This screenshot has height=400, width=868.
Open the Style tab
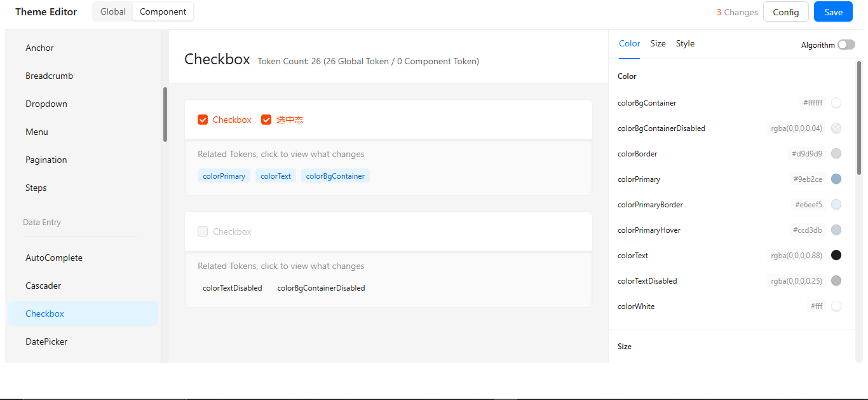(x=685, y=43)
